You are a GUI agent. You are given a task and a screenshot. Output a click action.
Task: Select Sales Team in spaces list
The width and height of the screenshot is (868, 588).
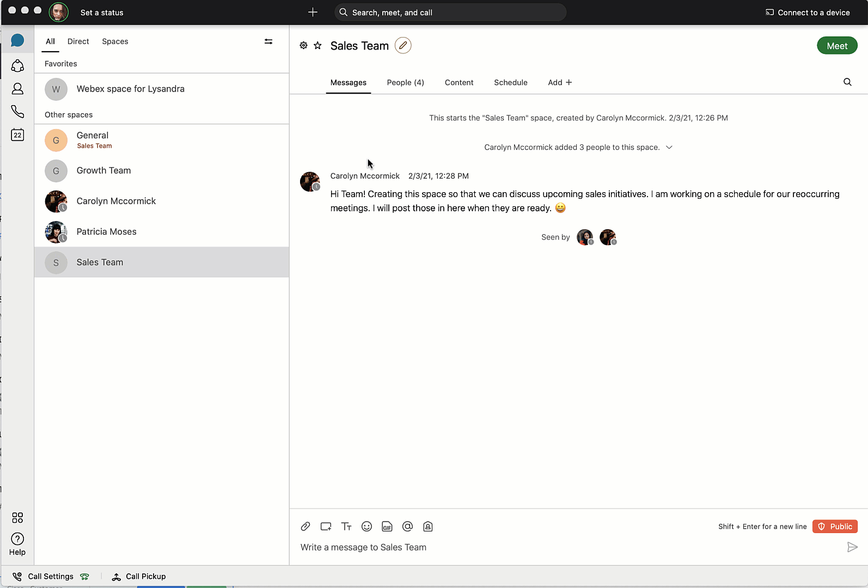(162, 262)
